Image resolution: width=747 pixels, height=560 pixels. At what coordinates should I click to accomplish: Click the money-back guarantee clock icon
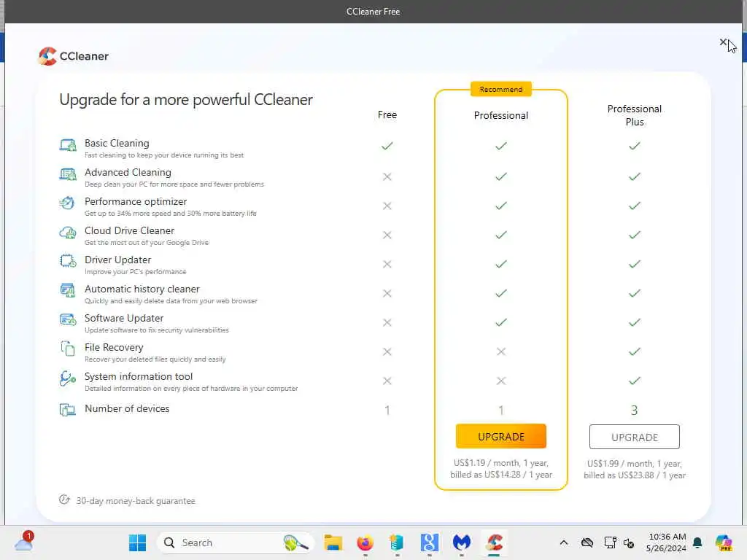coord(64,499)
